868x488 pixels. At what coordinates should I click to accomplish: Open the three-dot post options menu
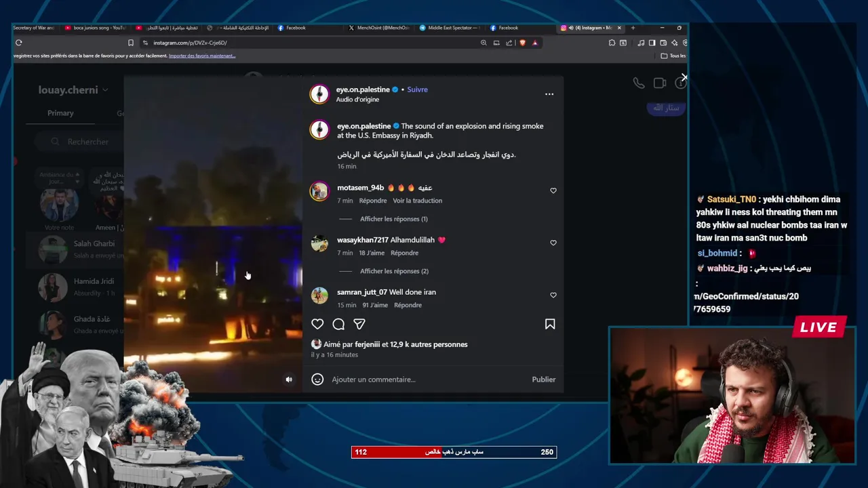pyautogui.click(x=549, y=94)
